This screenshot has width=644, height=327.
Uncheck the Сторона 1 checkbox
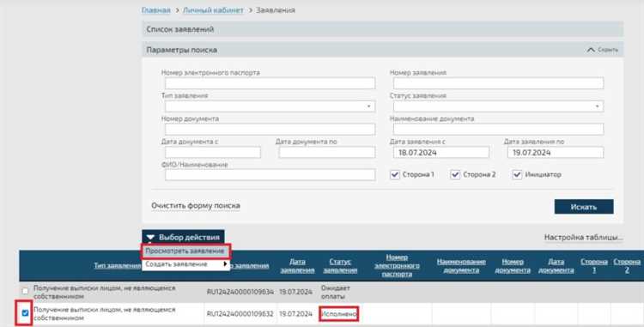[x=395, y=174]
